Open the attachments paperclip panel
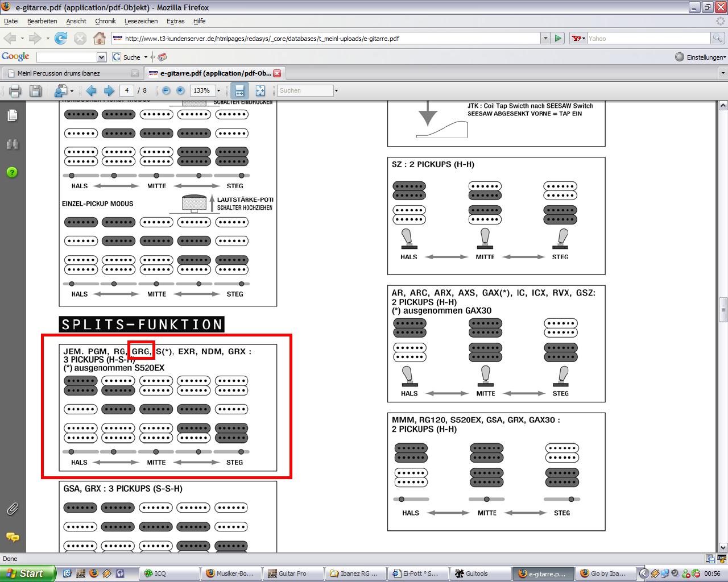 [x=12, y=509]
